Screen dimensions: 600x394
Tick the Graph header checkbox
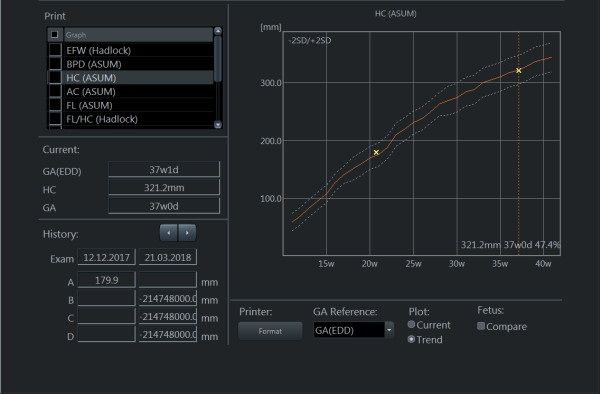click(55, 35)
